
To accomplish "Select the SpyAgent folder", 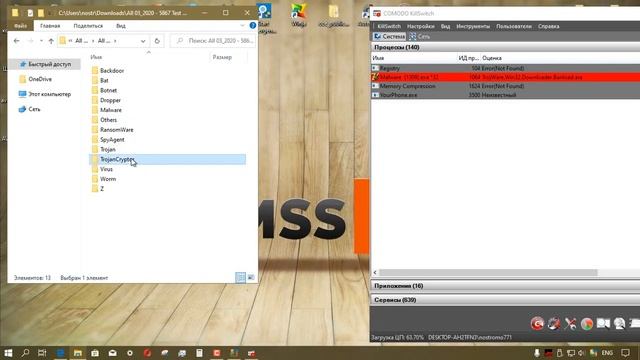I will (x=108, y=140).
